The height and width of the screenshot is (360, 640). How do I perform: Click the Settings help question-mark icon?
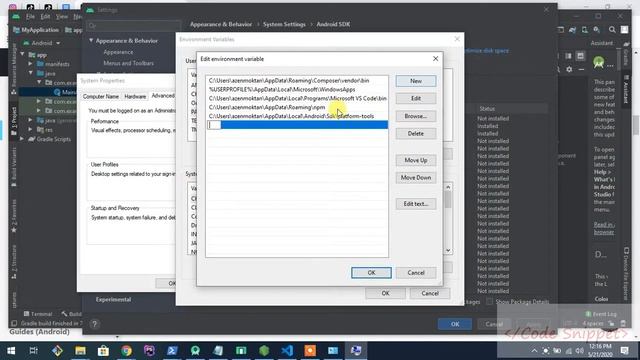click(x=94, y=324)
